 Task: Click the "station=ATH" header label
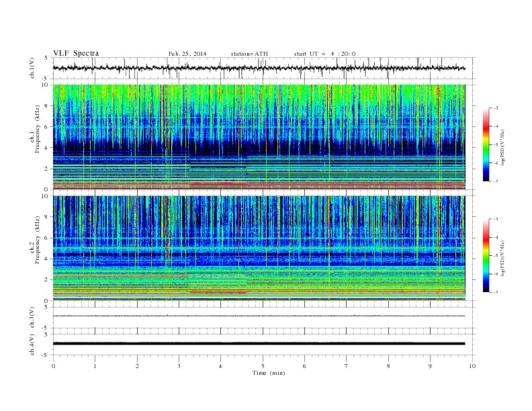(249, 54)
